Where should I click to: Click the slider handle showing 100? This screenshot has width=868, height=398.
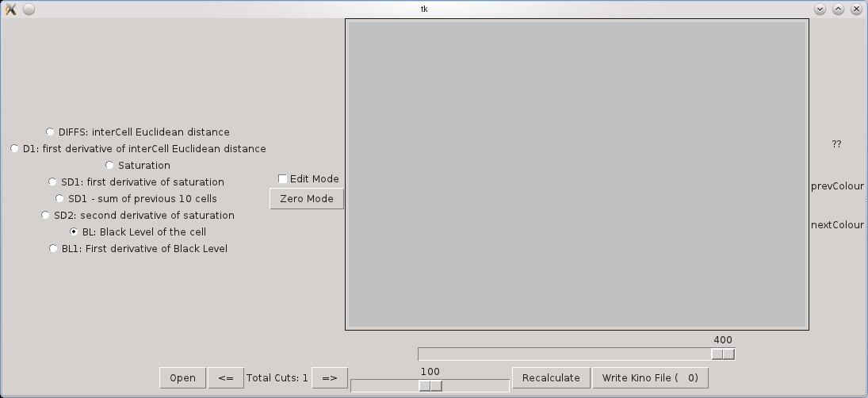(x=430, y=385)
